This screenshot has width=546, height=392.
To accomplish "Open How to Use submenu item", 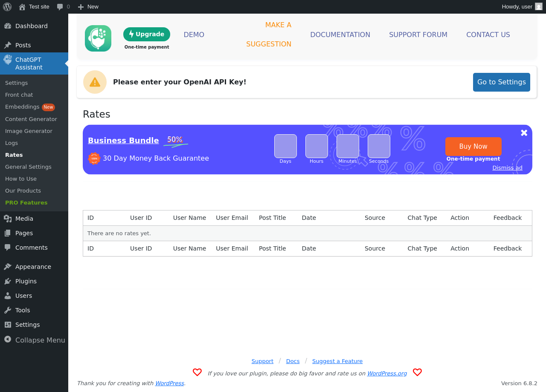I will click(21, 179).
